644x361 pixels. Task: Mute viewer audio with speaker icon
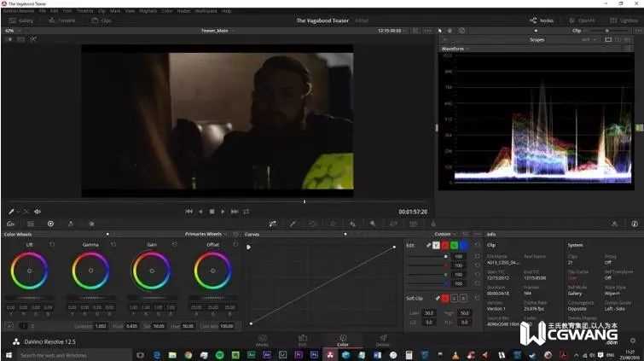(38, 212)
